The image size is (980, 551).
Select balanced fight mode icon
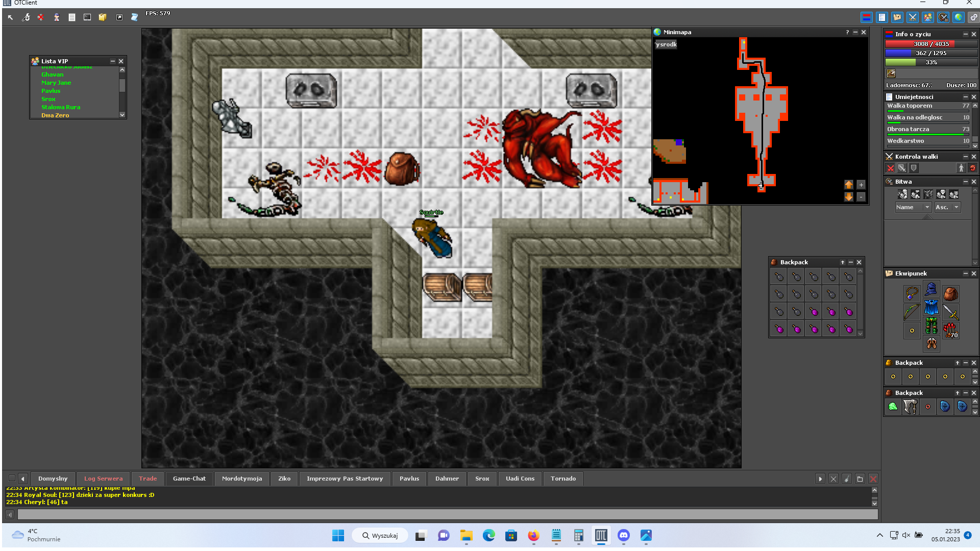tap(902, 168)
